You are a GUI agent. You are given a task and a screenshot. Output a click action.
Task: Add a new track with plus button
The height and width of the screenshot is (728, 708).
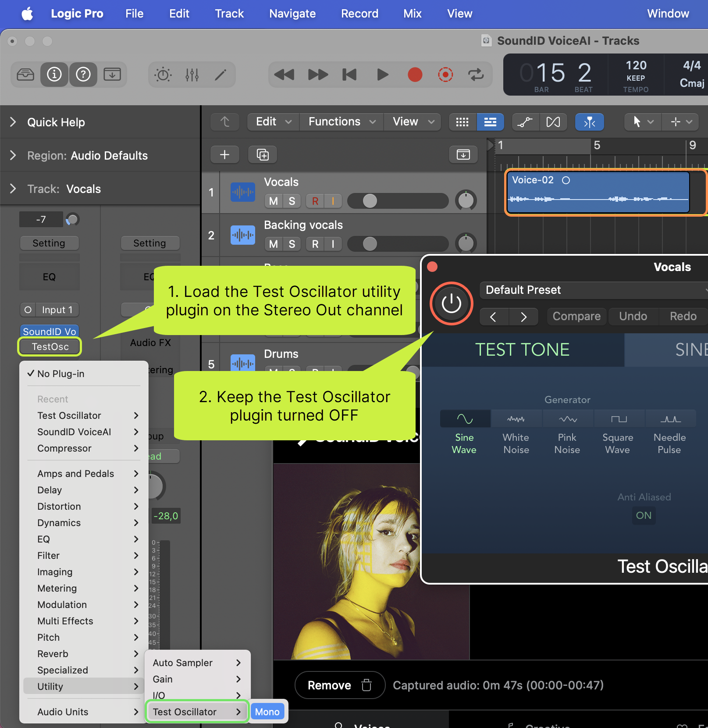[x=225, y=154]
